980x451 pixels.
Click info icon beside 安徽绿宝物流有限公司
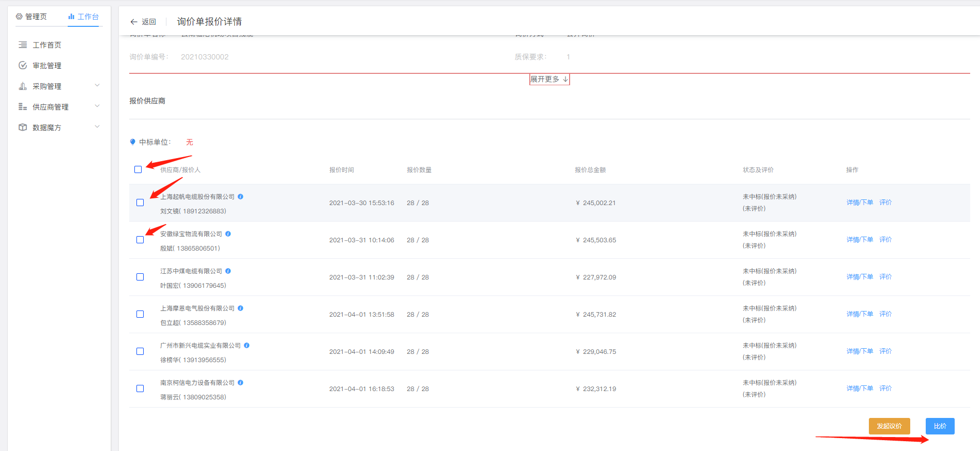pyautogui.click(x=228, y=234)
